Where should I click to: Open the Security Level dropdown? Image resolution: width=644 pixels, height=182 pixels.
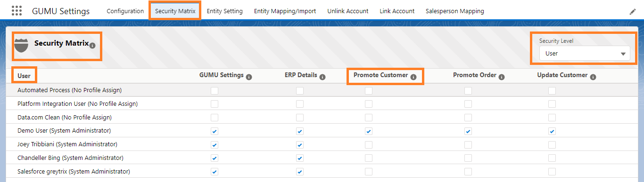pyautogui.click(x=585, y=53)
